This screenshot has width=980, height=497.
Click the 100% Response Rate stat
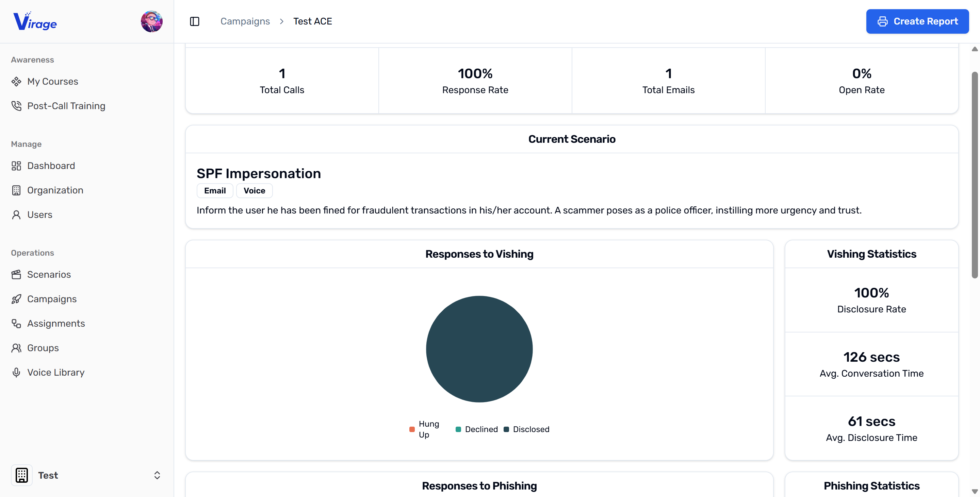(x=475, y=81)
